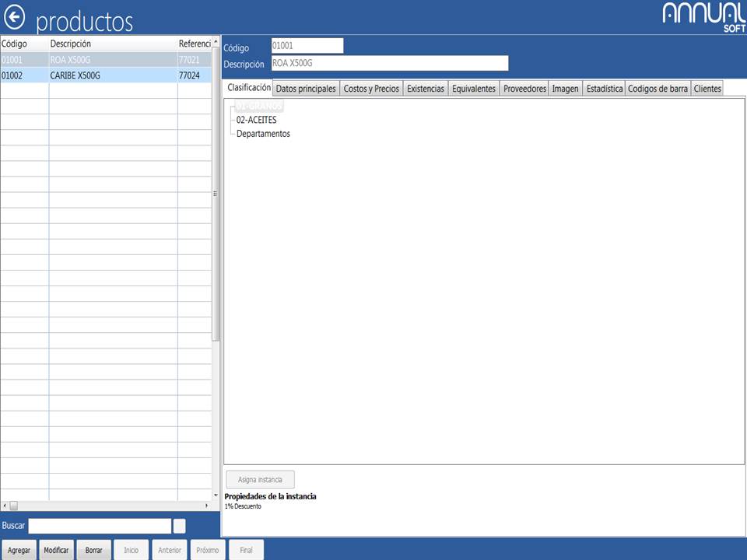Select 02-ACEITES tree node
This screenshot has height=560, width=747.
[256, 120]
